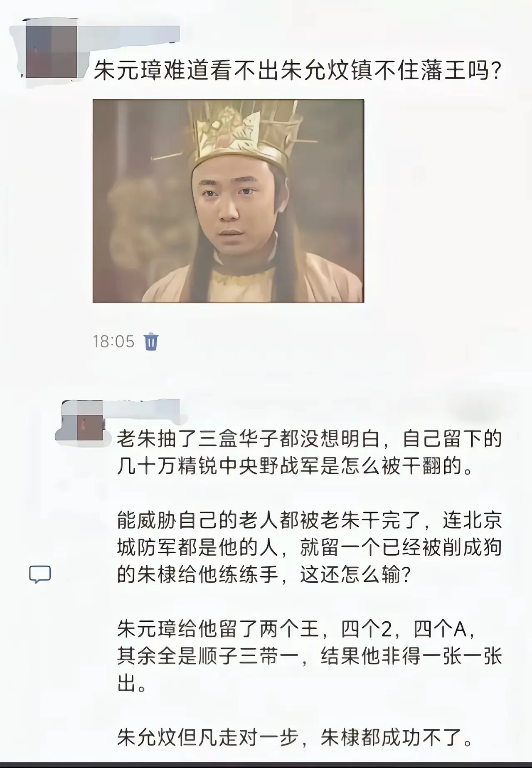The width and height of the screenshot is (532, 768).
Task: Click the 18:05 timestamp
Action: point(113,342)
